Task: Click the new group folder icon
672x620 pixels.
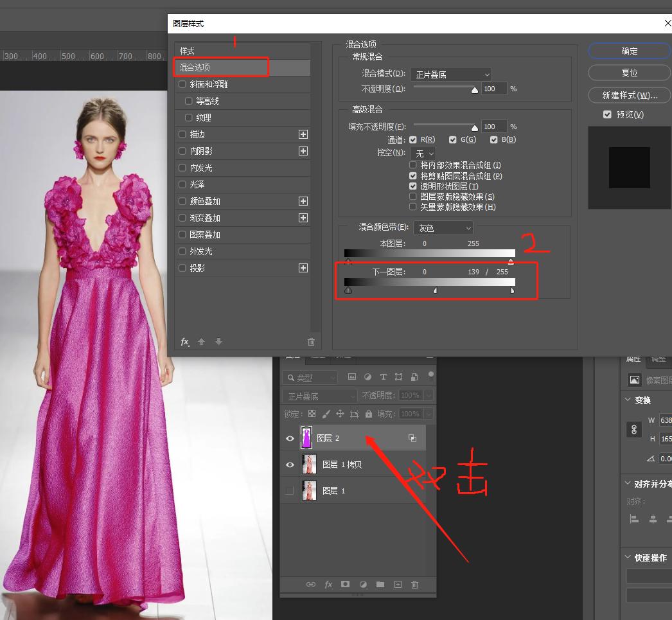Action: click(x=380, y=584)
